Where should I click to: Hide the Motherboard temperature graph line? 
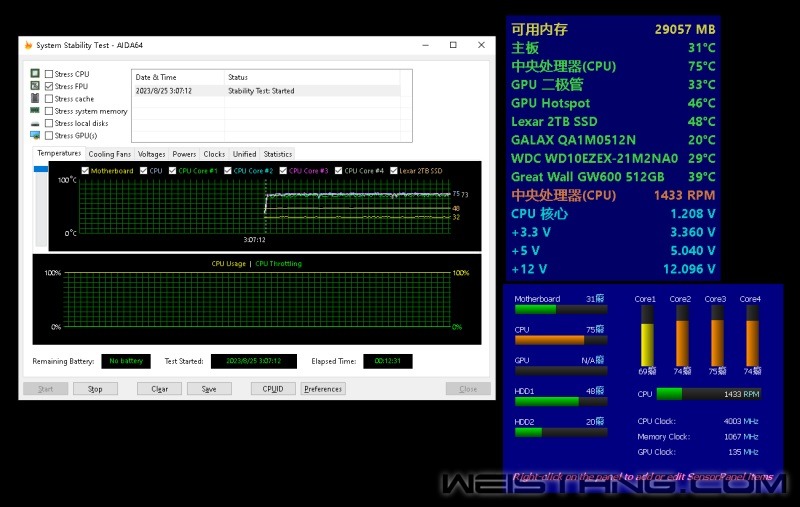coord(85,171)
